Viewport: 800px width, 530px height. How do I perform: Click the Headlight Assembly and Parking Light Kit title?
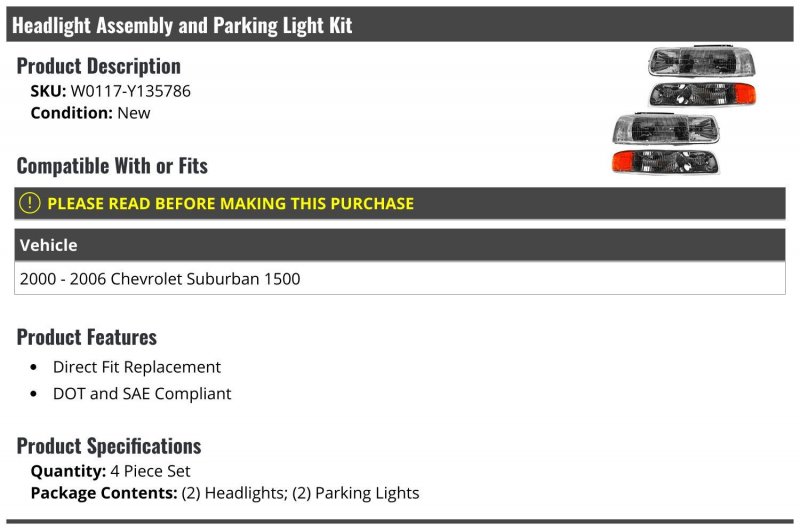(x=182, y=26)
